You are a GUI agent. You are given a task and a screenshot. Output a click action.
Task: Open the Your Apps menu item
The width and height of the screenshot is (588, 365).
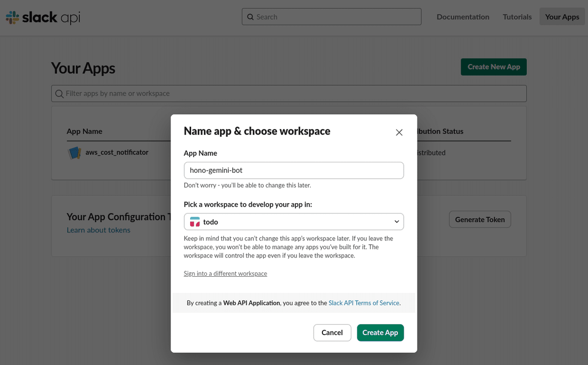point(562,16)
